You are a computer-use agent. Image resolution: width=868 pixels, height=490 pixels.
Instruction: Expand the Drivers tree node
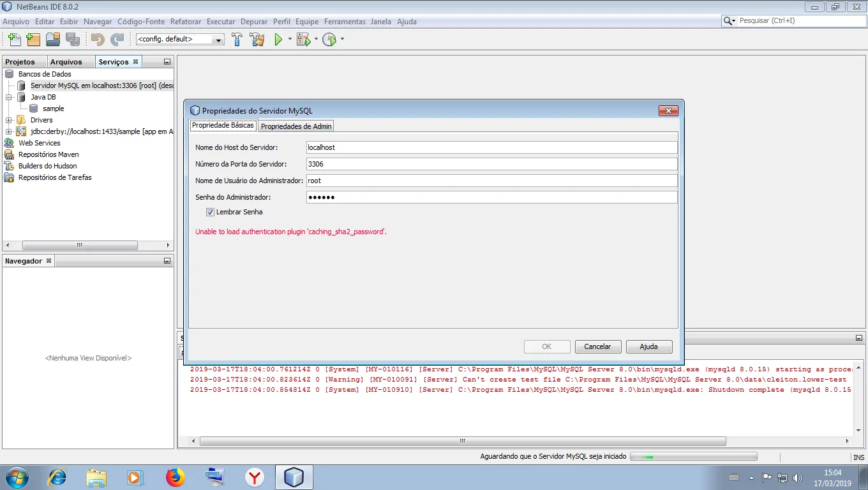click(x=10, y=120)
